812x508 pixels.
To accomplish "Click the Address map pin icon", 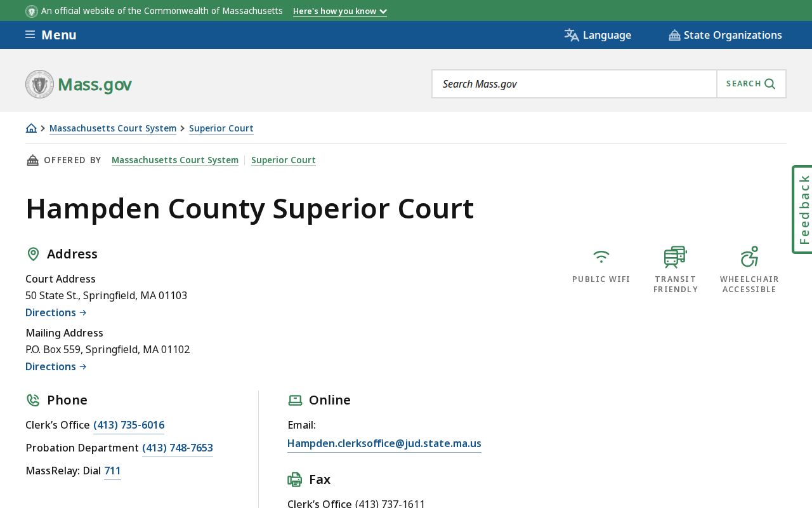I will point(33,254).
